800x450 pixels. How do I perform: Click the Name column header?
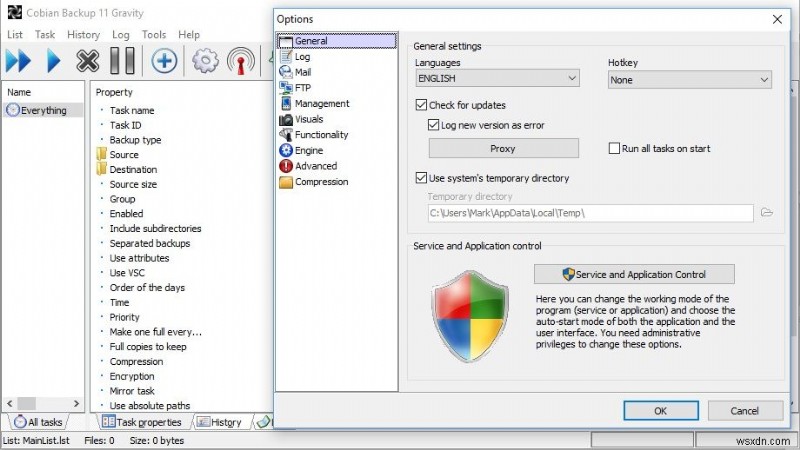pos(19,92)
